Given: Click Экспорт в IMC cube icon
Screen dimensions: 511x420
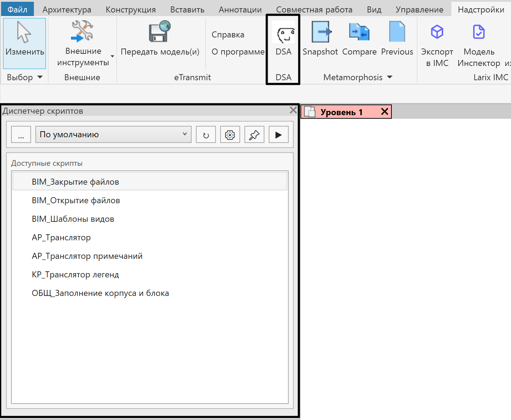Looking at the screenshot, I should [437, 32].
